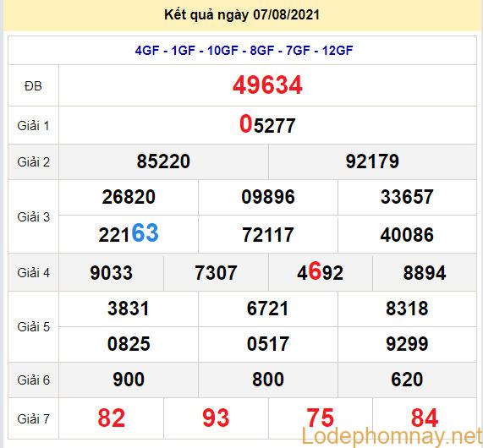
Task: Click the Giải 3 row label
Action: (33, 217)
